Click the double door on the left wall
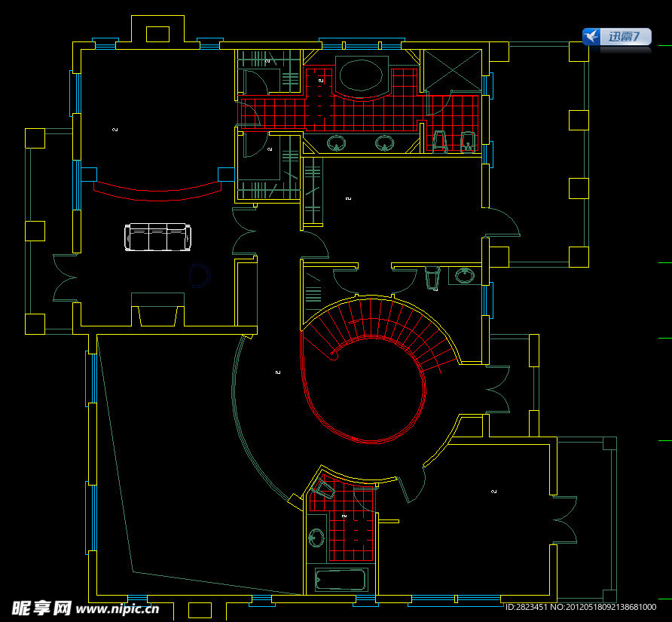The height and width of the screenshot is (622, 672). click(65, 277)
